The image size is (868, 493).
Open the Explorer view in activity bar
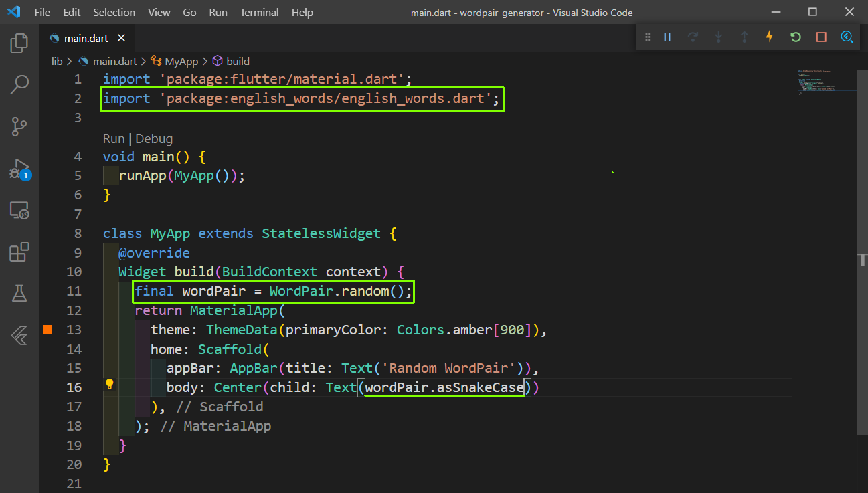[19, 43]
